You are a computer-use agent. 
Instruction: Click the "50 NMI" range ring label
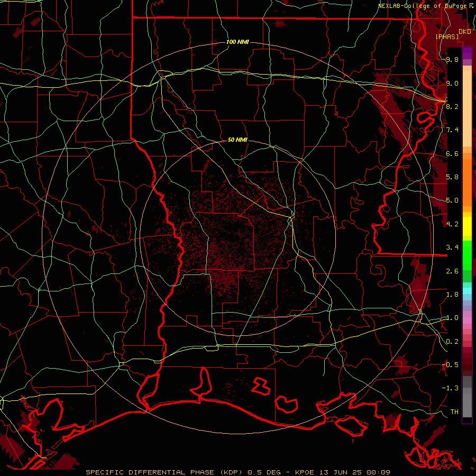click(x=237, y=140)
